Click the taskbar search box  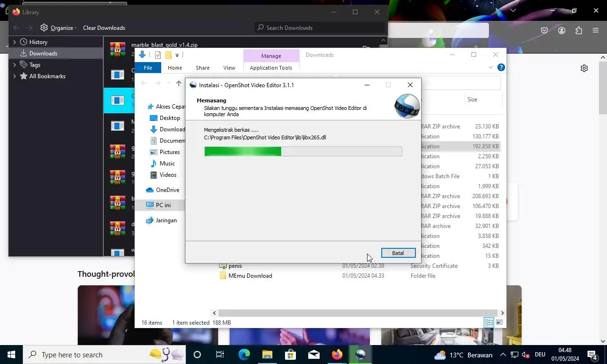[104, 355]
